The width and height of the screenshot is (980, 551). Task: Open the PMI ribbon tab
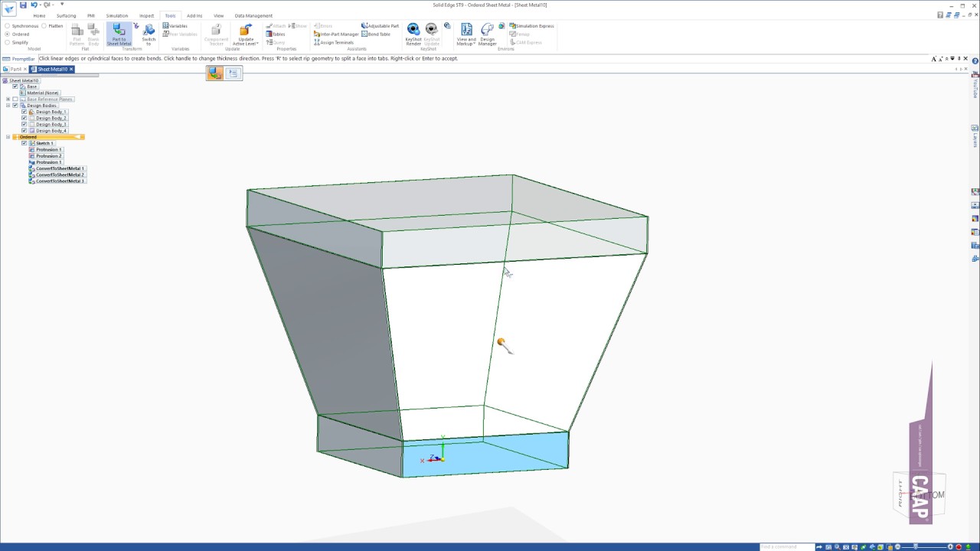[x=91, y=15]
